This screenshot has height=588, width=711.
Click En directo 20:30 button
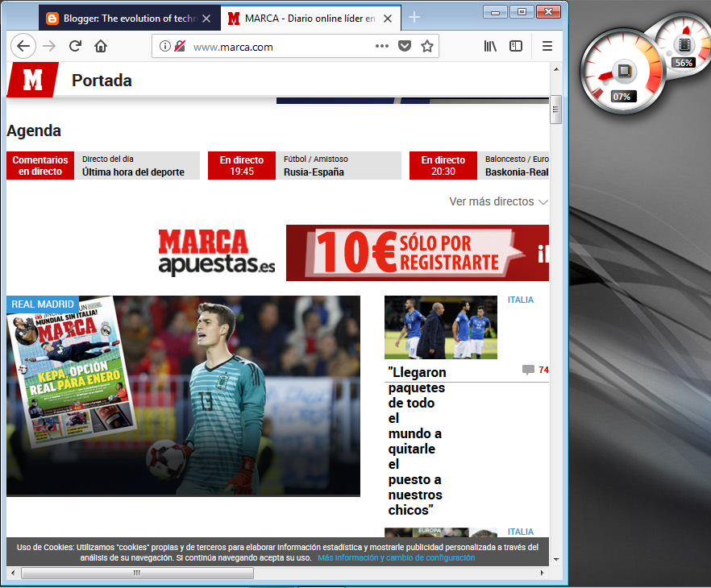tap(443, 165)
